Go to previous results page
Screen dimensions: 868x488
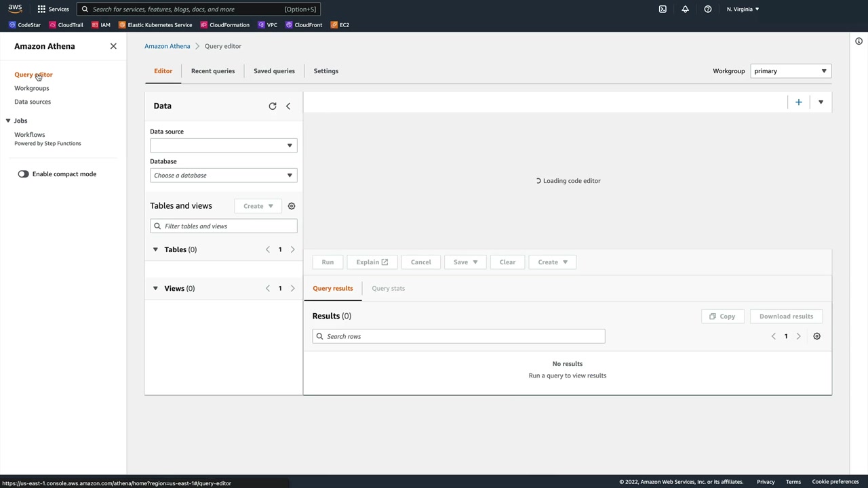[774, 336]
